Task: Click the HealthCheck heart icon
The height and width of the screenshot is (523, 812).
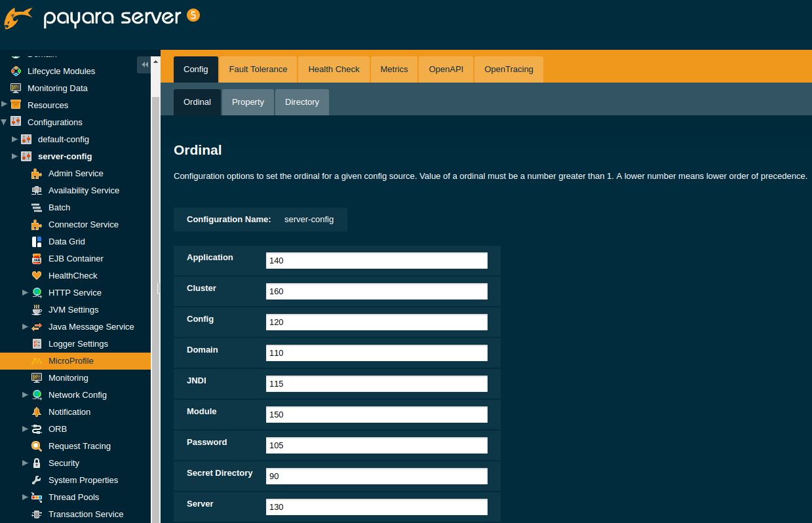Action: pyautogui.click(x=37, y=275)
